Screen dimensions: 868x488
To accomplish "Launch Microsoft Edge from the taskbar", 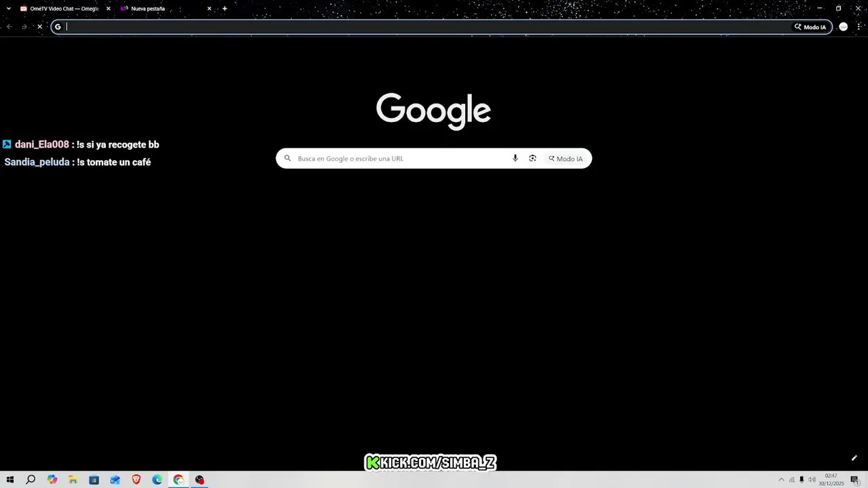I will tap(157, 480).
